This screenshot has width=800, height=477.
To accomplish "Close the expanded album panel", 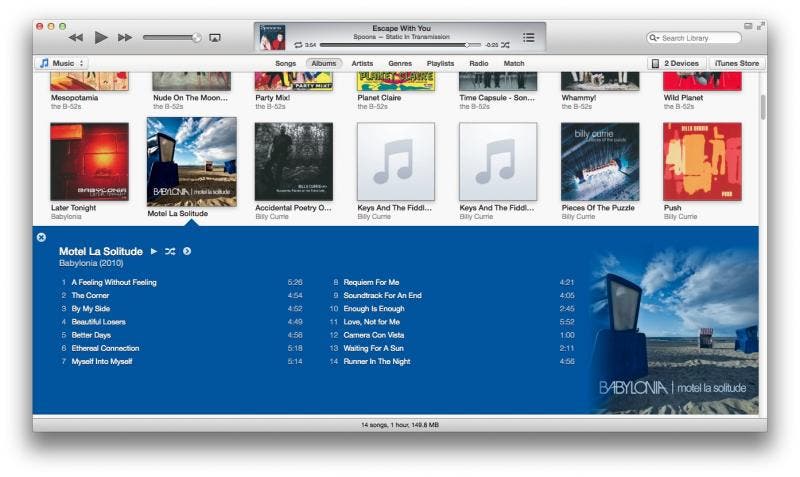I will [41, 237].
